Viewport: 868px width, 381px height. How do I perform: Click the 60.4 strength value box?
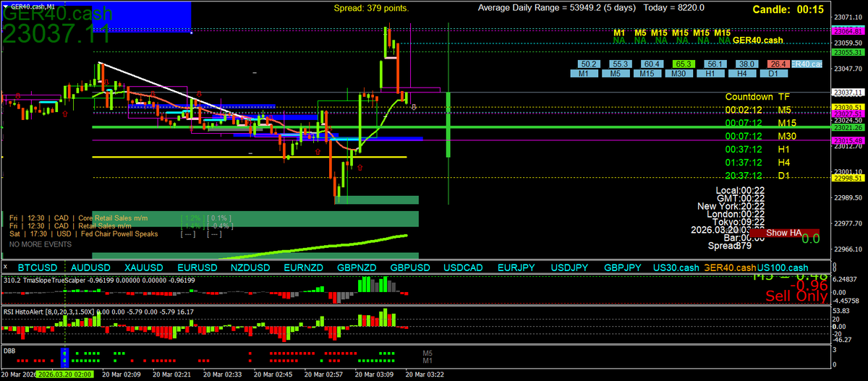(x=653, y=64)
